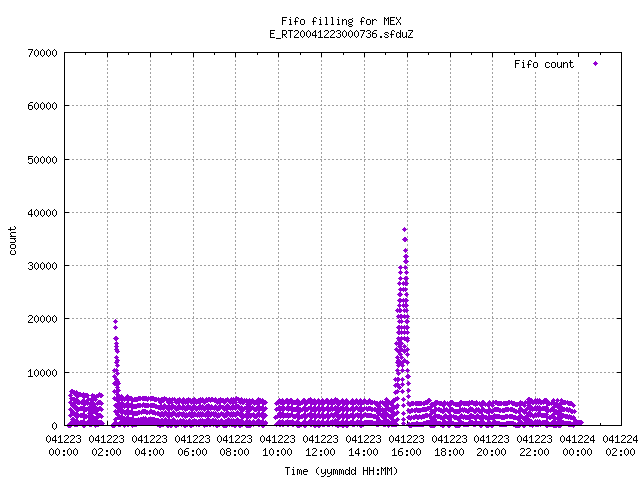Screen dimensions: 640x480
Task: Click the y-axis tick label 0
Action: tap(54, 426)
